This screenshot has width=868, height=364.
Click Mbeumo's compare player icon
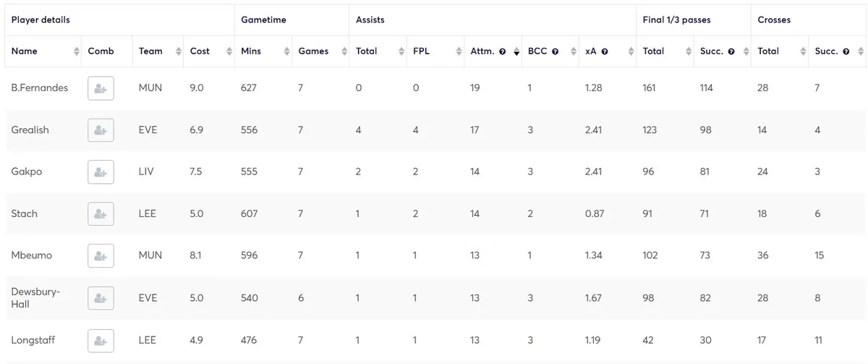tap(101, 255)
